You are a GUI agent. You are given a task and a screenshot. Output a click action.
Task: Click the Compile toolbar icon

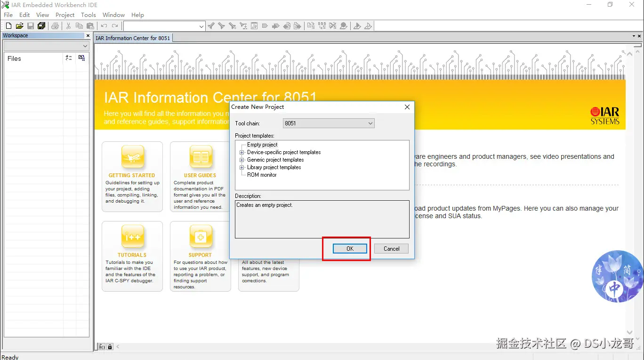(311, 26)
